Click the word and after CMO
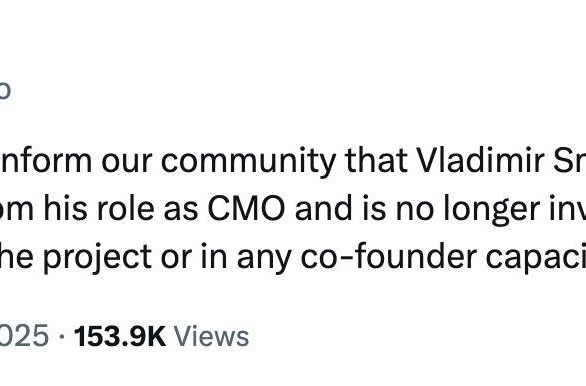Image resolution: width=586 pixels, height=386 pixels. click(323, 209)
